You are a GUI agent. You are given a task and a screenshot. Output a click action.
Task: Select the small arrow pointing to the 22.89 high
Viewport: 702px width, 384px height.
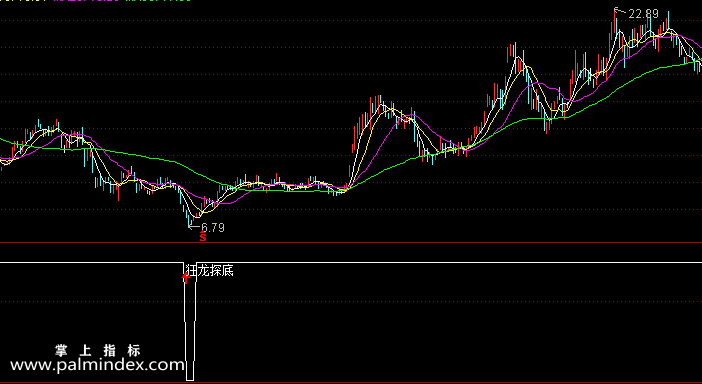pos(621,11)
